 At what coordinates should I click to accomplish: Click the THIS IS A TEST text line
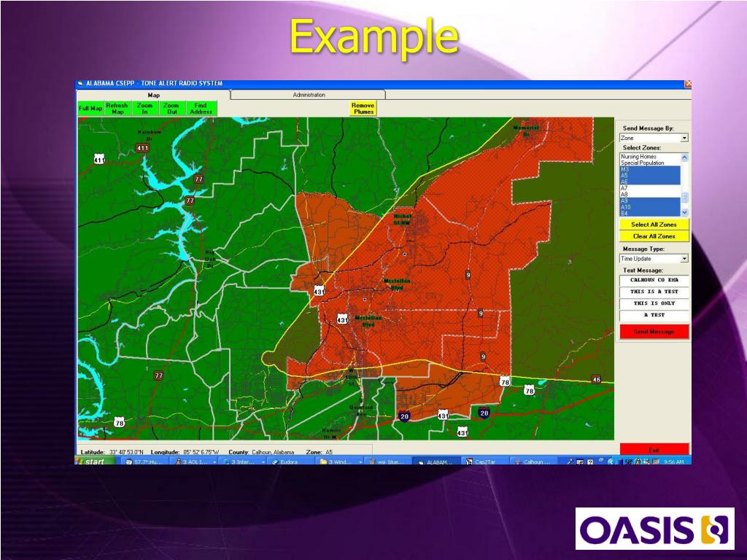click(x=654, y=292)
